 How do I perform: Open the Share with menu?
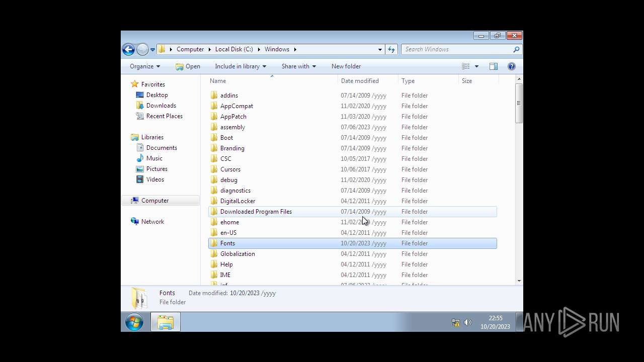pos(299,66)
